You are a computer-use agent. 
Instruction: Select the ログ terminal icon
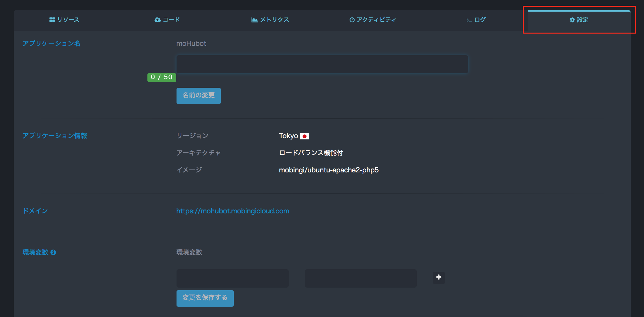point(468,19)
